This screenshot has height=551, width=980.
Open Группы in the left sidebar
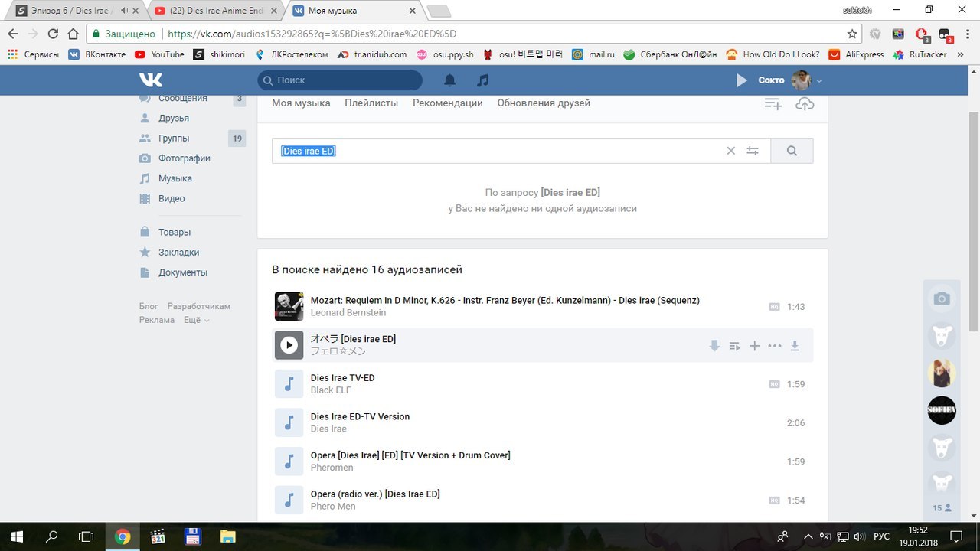174,139
